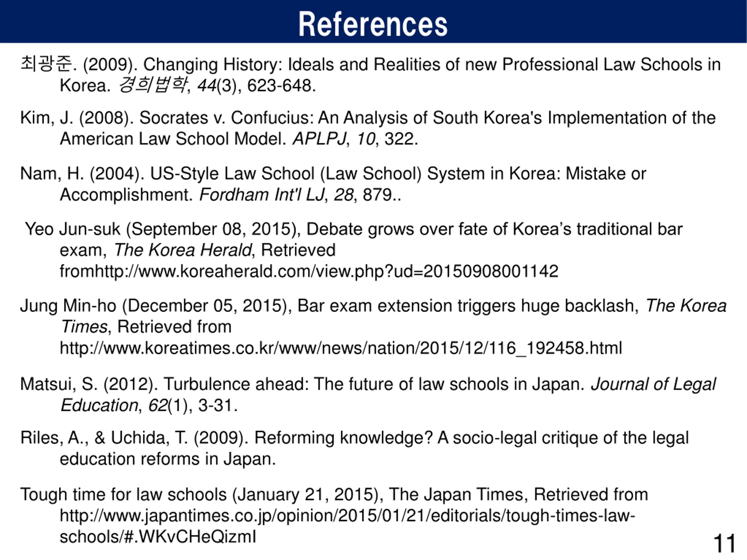
Task: Click 'Nam, H. (2004)' author entry
Action: [x=82, y=174]
